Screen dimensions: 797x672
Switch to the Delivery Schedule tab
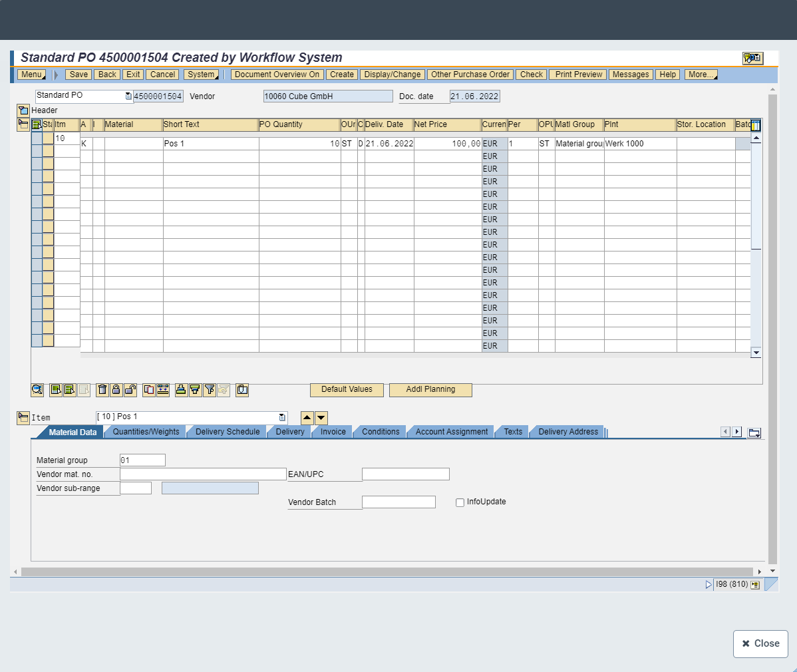[x=228, y=432]
